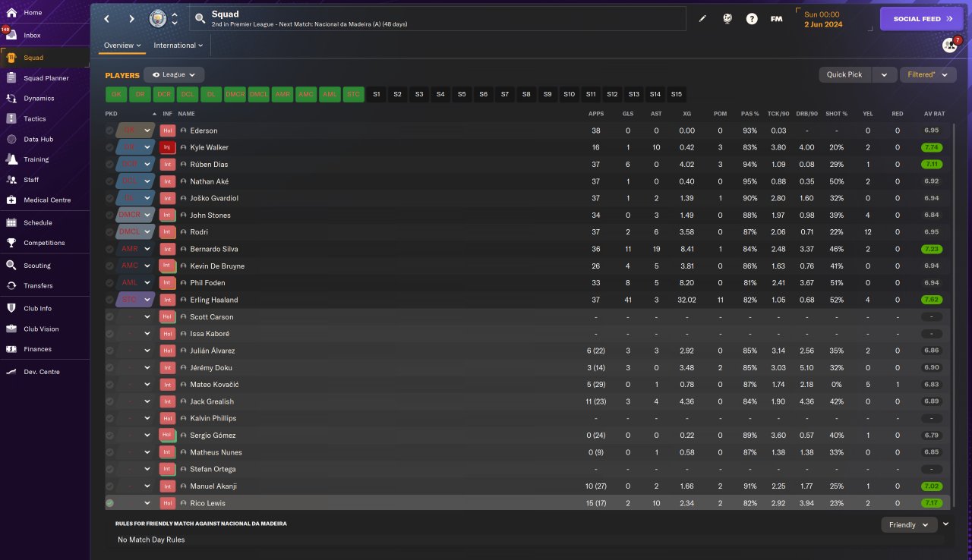Click the back navigation arrow
This screenshot has height=560, width=972.
[107, 19]
